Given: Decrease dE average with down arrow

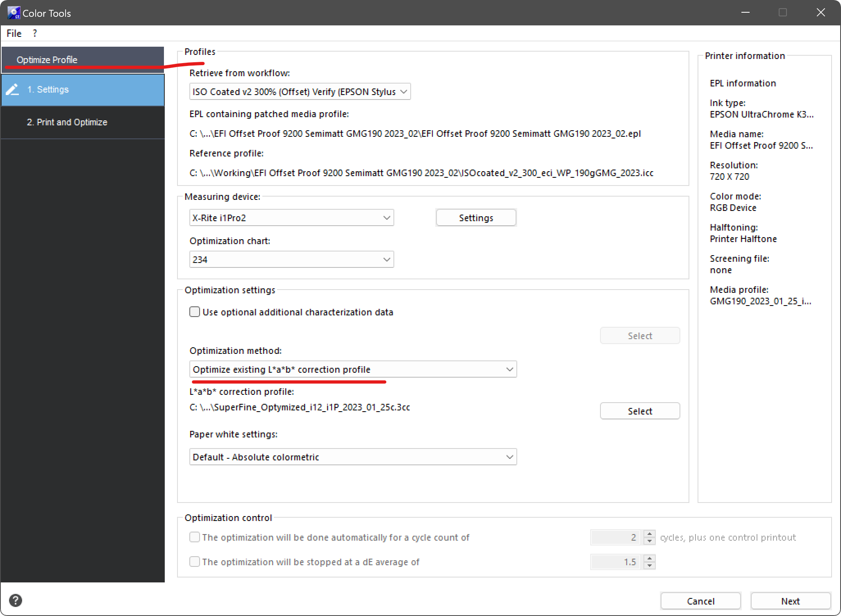Looking at the screenshot, I should [x=649, y=566].
